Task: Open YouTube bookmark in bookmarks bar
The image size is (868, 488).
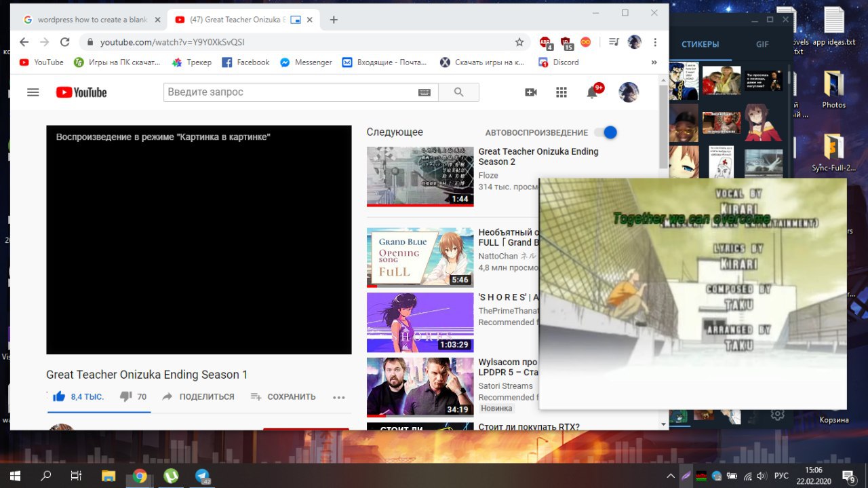Action: 41,62
